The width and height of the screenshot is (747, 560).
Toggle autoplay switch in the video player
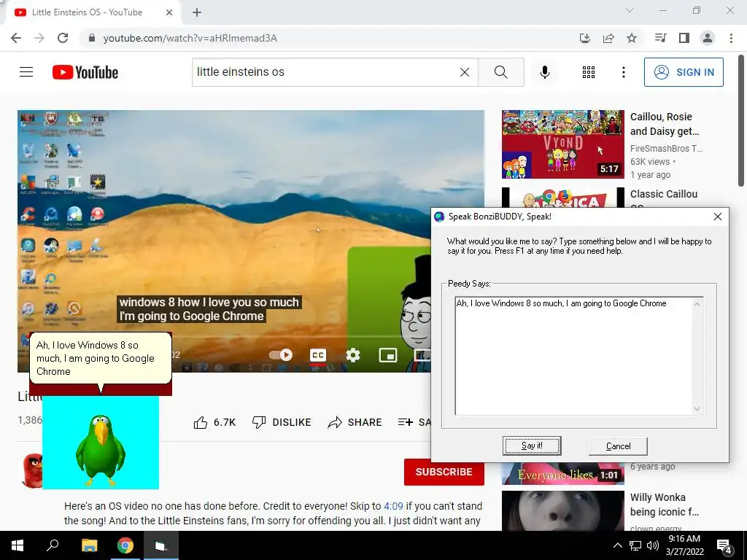[281, 355]
